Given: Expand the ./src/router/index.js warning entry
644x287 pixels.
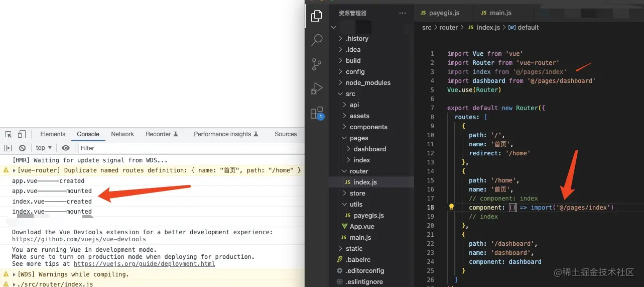Looking at the screenshot, I should [x=14, y=284].
